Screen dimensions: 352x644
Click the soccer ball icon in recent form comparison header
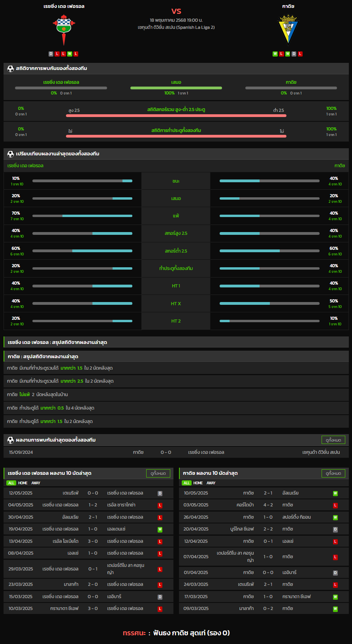coord(11,154)
